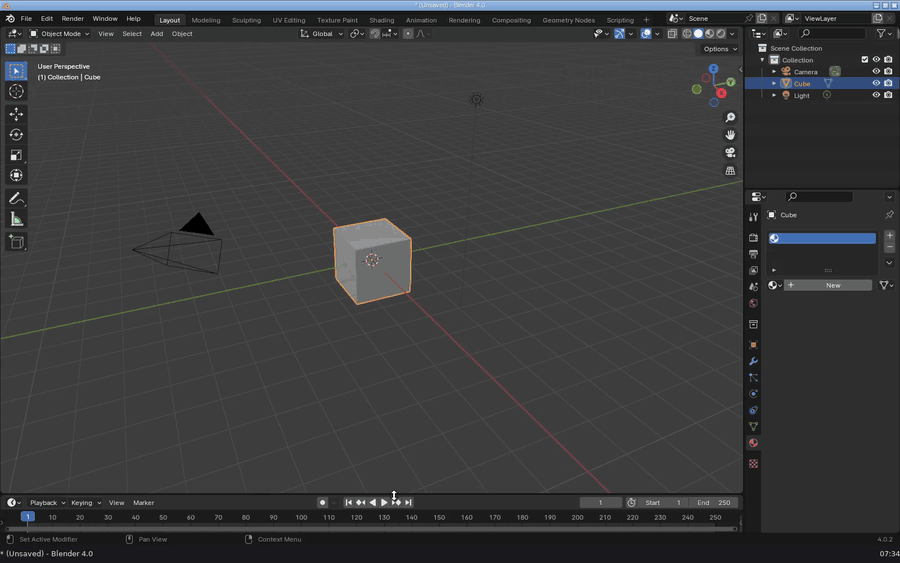The height and width of the screenshot is (563, 900).
Task: Click the viewport zoom magnifier icon
Action: pyautogui.click(x=730, y=118)
